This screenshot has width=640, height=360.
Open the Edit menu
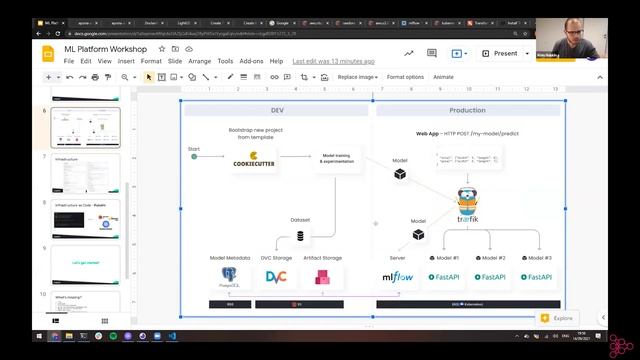click(x=86, y=61)
